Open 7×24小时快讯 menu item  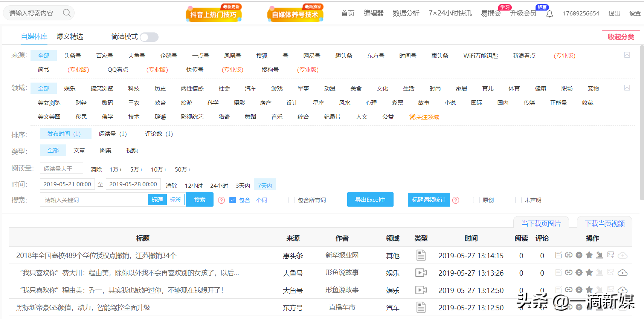tap(450, 13)
